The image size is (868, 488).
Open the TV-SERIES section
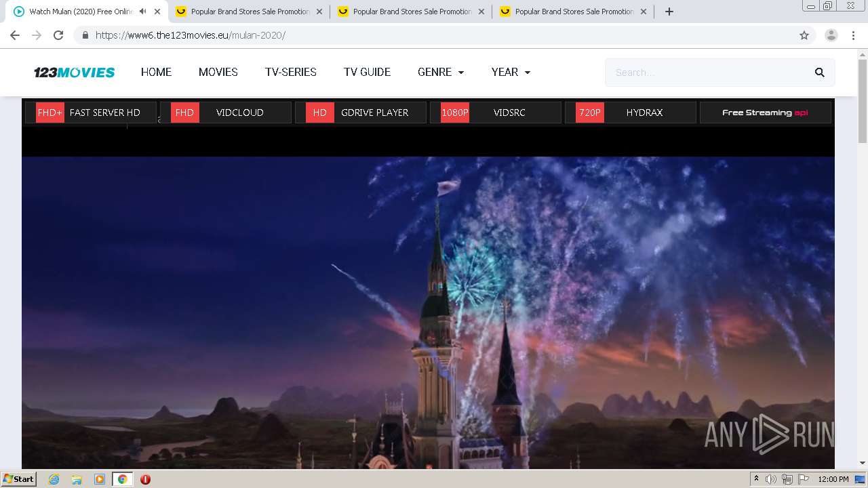click(x=291, y=72)
